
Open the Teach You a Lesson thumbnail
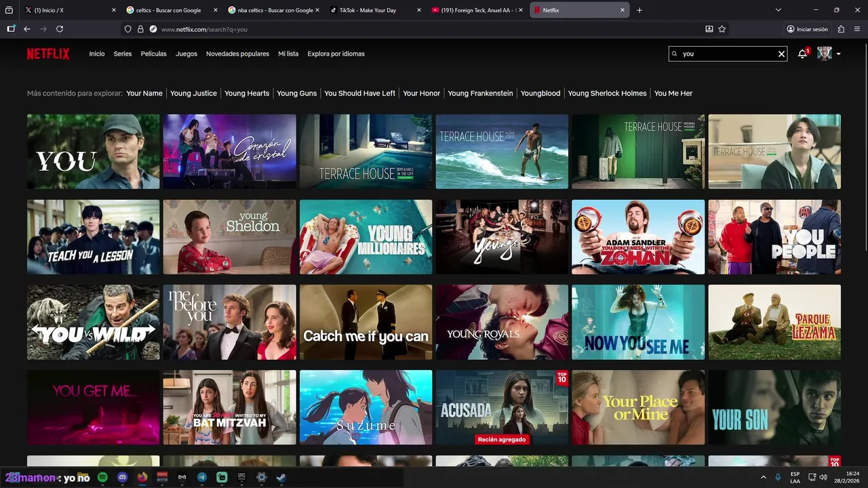94,237
